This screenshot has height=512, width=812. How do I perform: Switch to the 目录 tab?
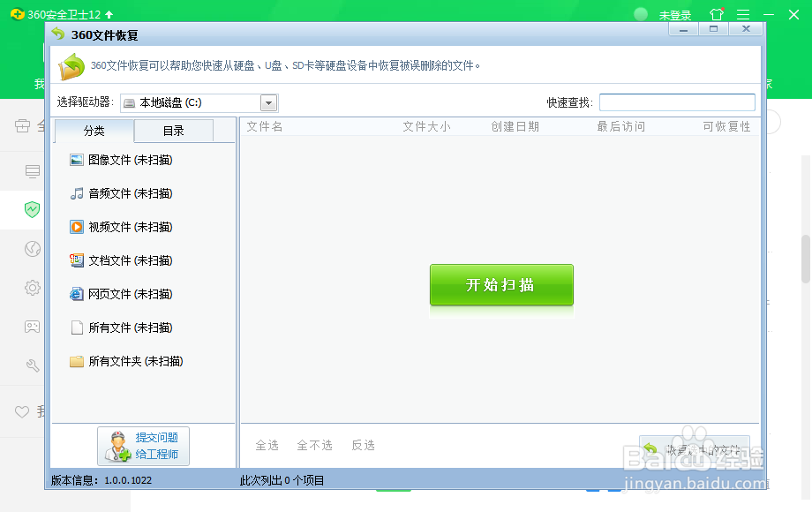[174, 131]
